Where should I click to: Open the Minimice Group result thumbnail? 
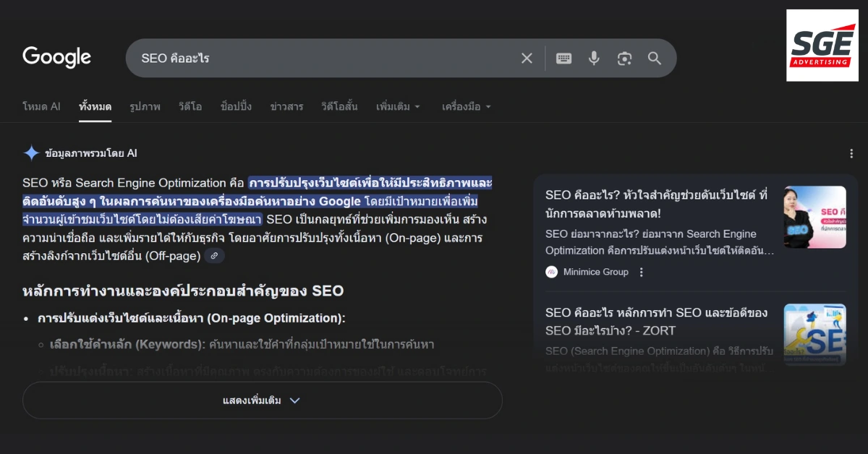tap(814, 218)
